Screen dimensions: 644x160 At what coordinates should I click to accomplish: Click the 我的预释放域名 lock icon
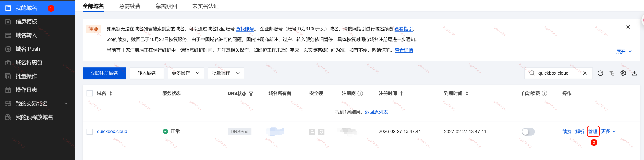(x=8, y=117)
